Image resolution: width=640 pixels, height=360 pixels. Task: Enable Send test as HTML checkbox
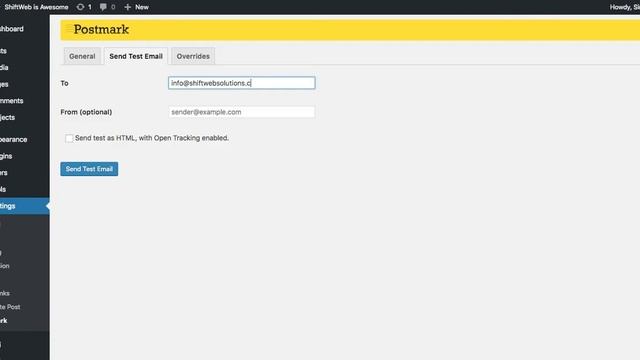69,138
